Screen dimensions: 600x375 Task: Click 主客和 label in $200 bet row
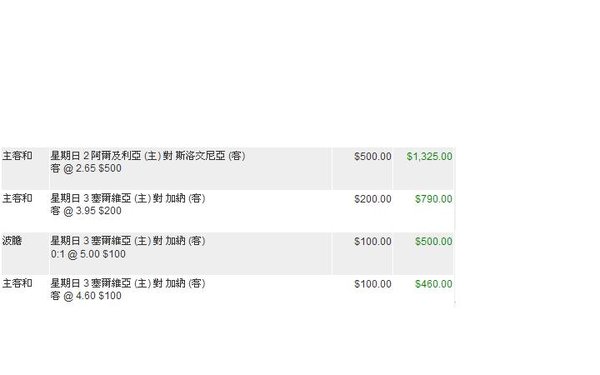point(17,198)
